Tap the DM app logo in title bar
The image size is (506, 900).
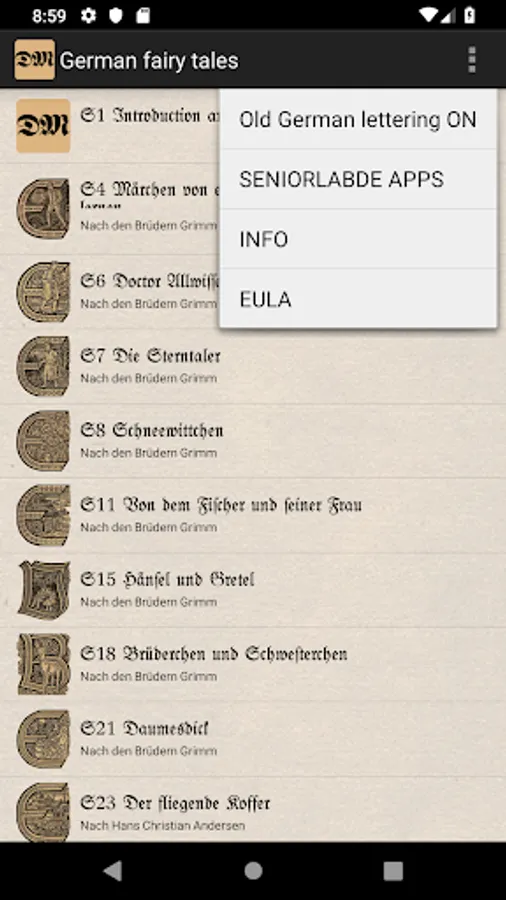point(34,60)
